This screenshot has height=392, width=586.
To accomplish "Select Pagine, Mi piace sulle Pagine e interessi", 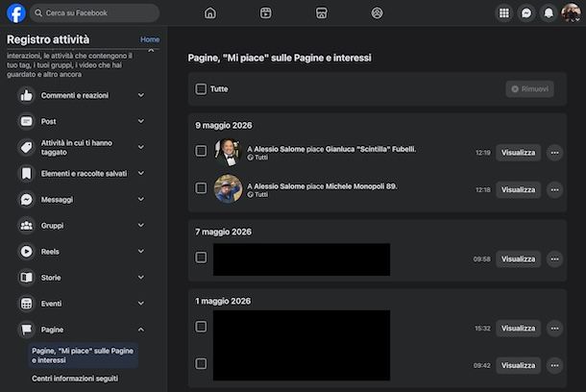I will click(x=83, y=355).
